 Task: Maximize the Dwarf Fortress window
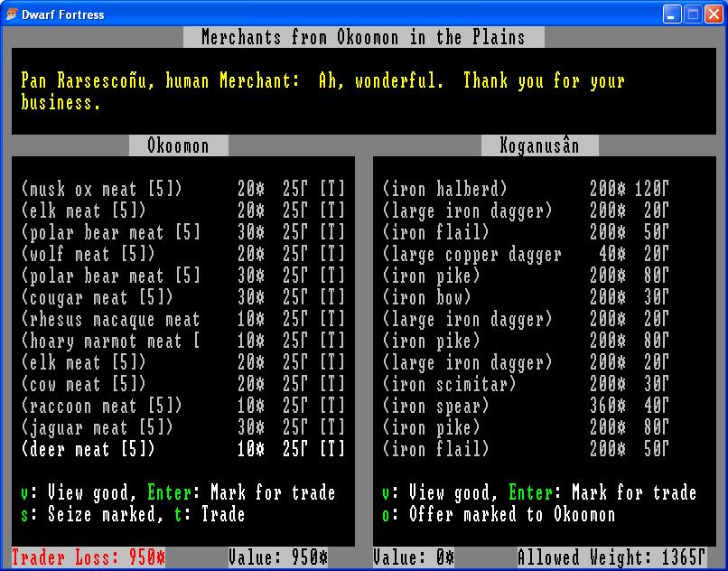click(x=693, y=14)
